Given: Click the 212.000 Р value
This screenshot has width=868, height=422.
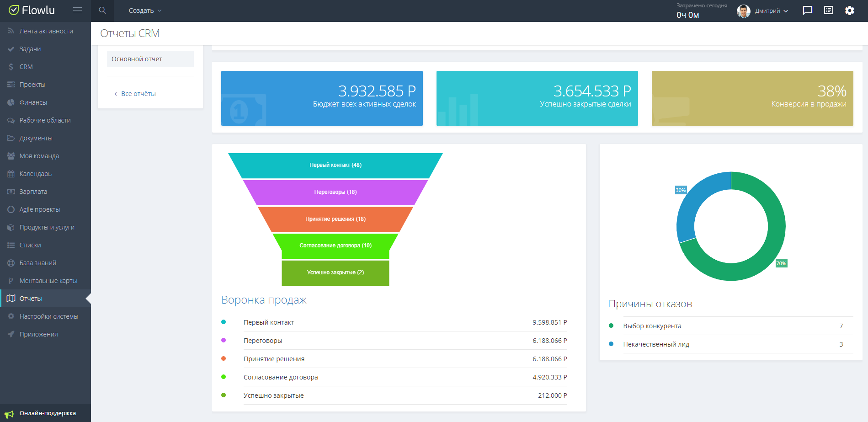Looking at the screenshot, I should pyautogui.click(x=552, y=395).
